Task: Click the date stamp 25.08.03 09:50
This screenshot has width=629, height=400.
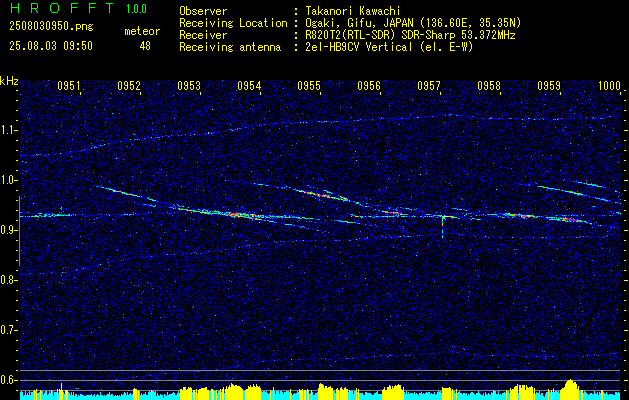Action: pyautogui.click(x=51, y=46)
